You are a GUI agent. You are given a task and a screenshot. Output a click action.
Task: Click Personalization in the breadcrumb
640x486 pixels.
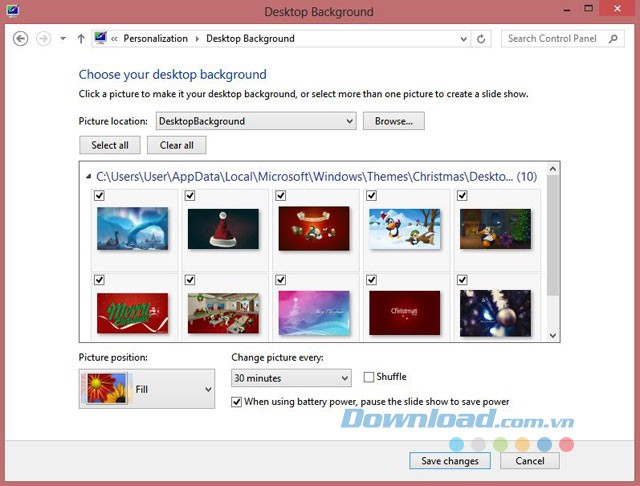click(155, 39)
